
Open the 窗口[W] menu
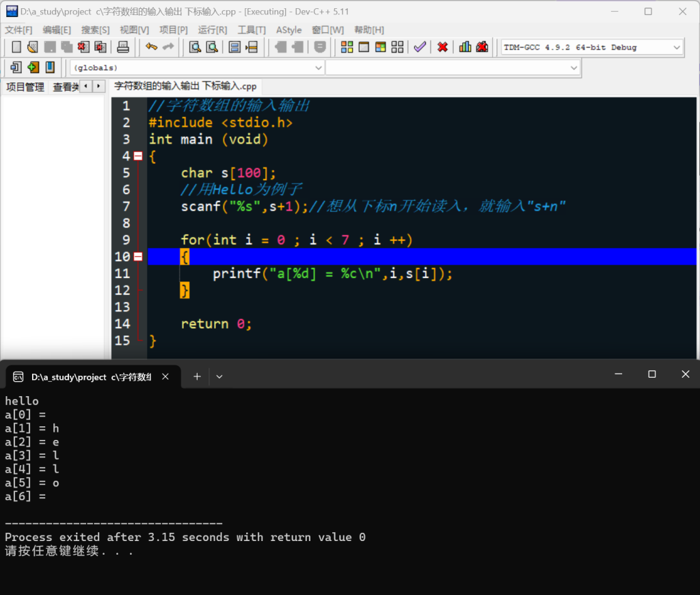tap(327, 30)
